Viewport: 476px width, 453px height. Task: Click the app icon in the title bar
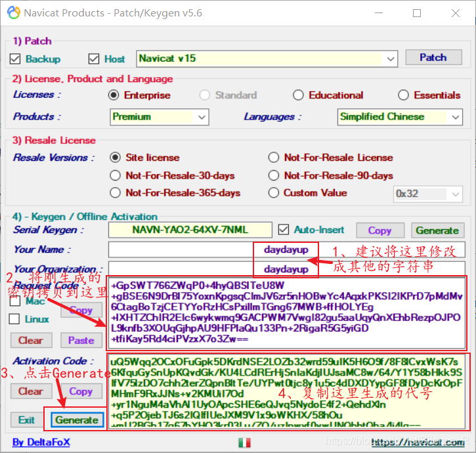coord(12,12)
